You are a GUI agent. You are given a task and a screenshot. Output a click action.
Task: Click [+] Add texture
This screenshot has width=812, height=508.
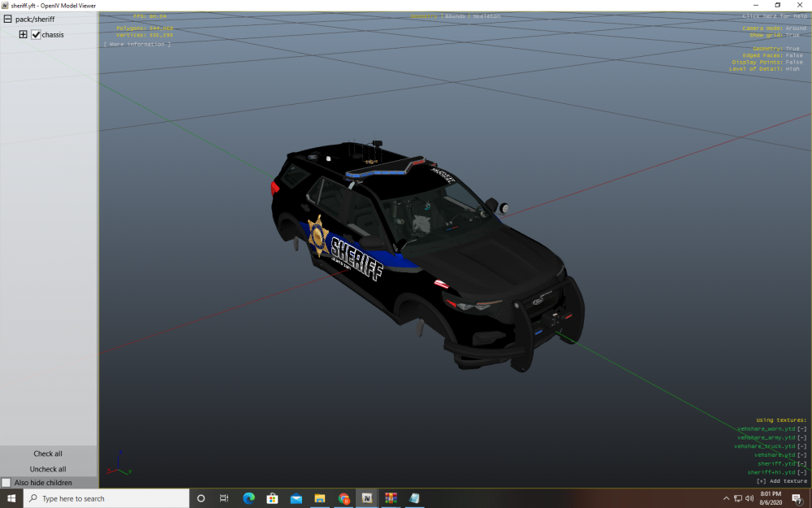pyautogui.click(x=781, y=481)
